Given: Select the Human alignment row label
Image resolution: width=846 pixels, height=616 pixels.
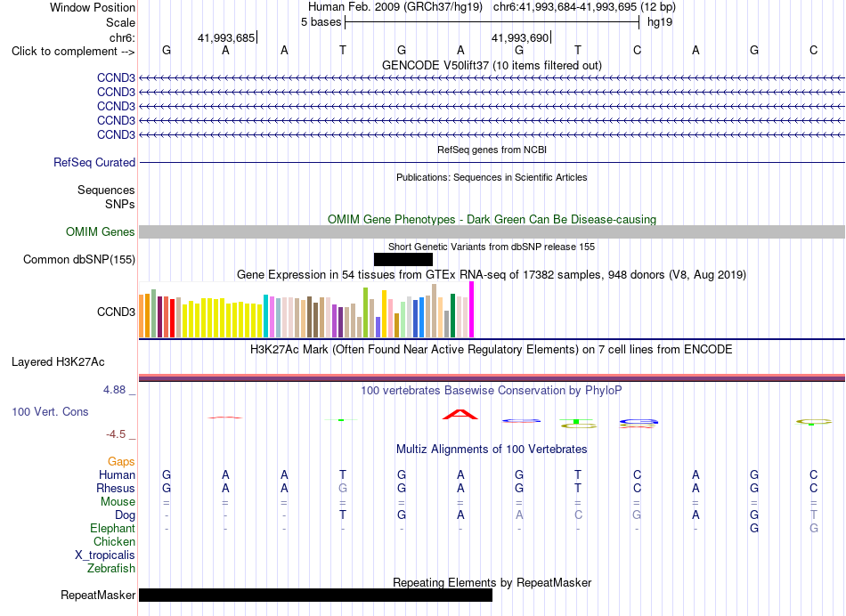Looking at the screenshot, I should click(117, 474).
